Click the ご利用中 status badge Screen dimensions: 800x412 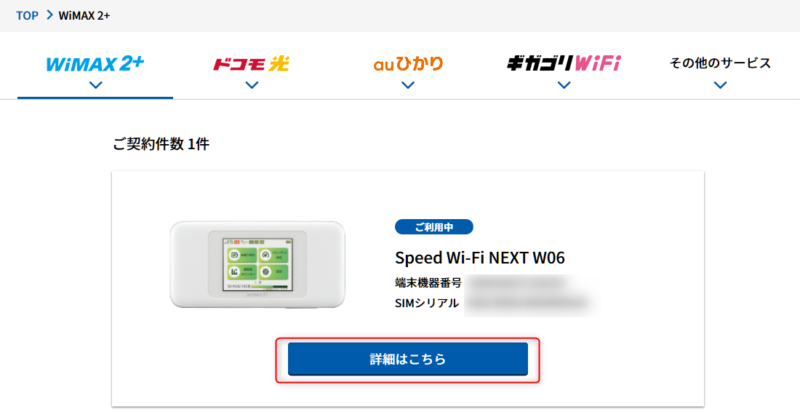point(434,227)
